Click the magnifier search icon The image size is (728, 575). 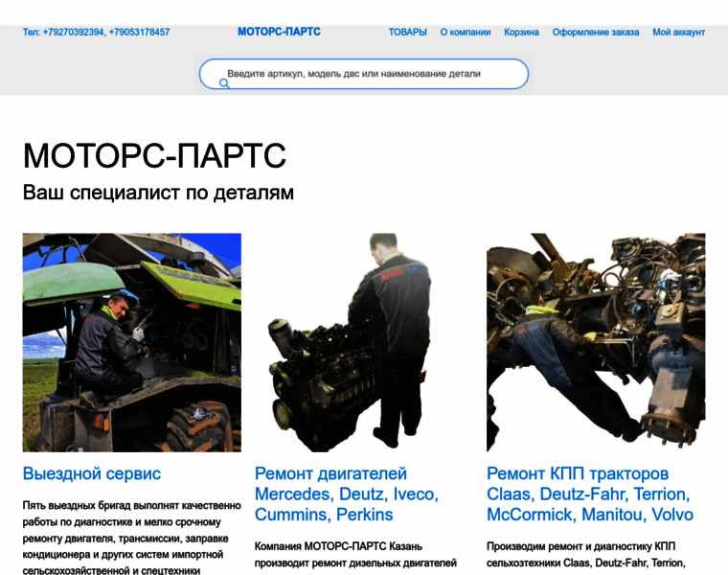click(x=224, y=83)
